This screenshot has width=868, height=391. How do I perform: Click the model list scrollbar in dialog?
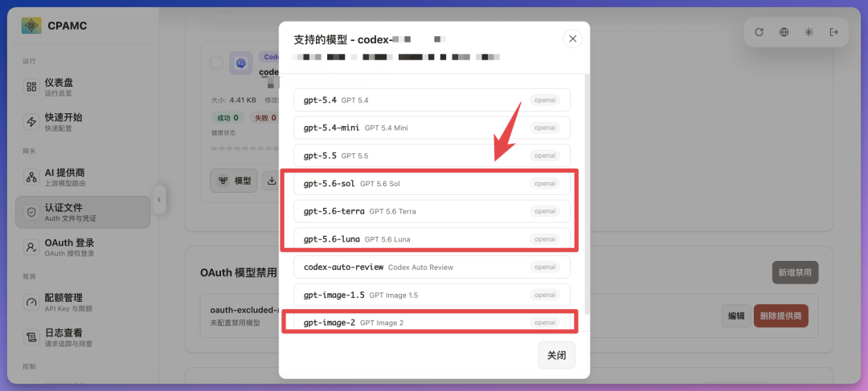click(x=587, y=193)
